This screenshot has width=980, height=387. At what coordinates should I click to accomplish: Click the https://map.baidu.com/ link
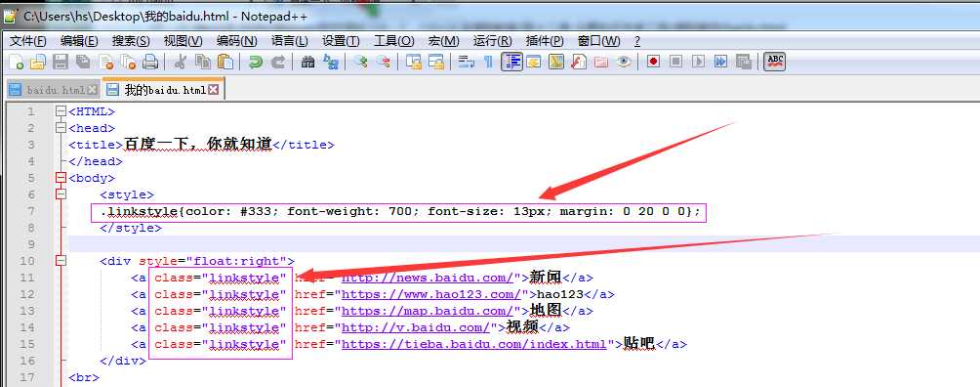click(428, 311)
